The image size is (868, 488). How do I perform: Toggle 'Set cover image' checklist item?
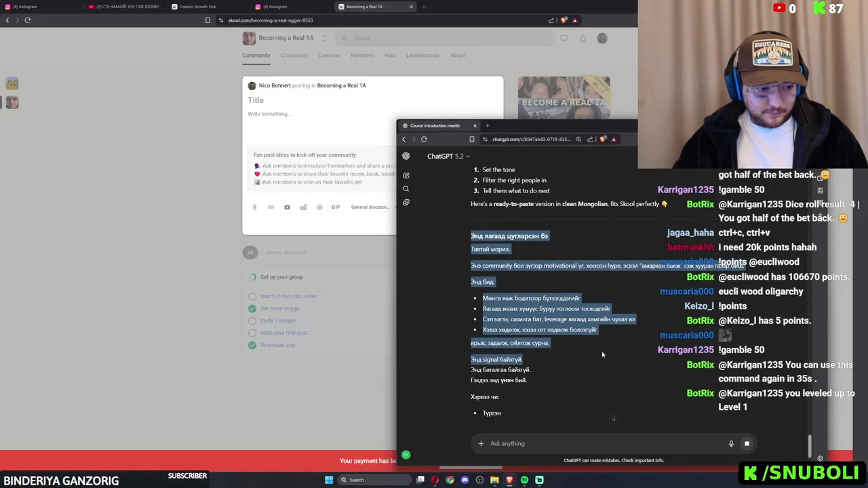pos(252,308)
